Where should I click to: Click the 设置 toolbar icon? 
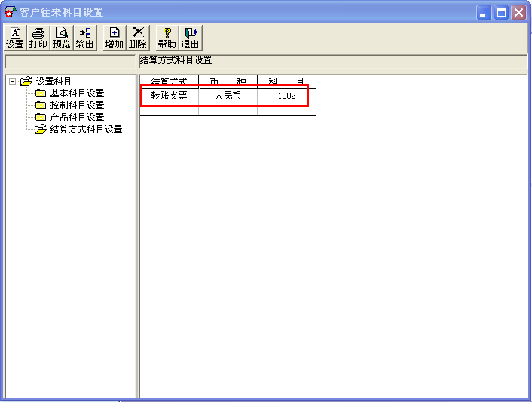15,38
